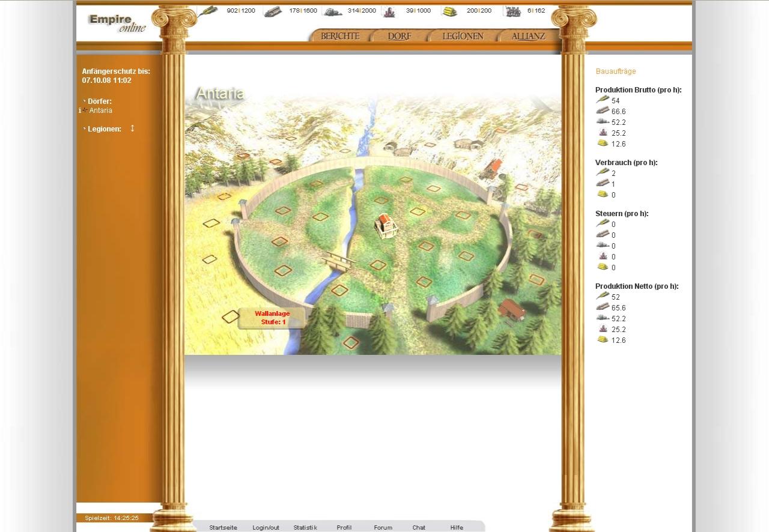Switch to the Legionen tab

point(463,36)
